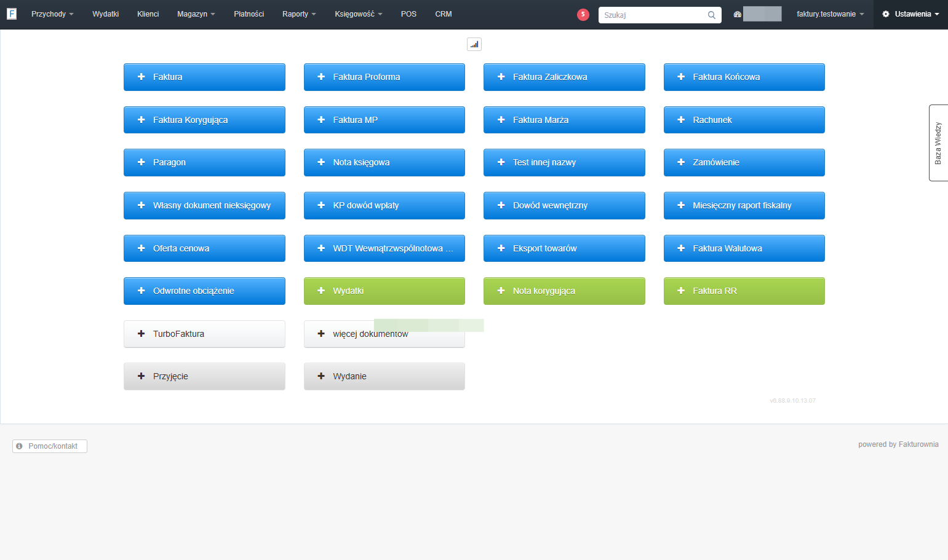This screenshot has height=560, width=948.
Task: Open the dashboard gauge icon
Action: click(738, 15)
